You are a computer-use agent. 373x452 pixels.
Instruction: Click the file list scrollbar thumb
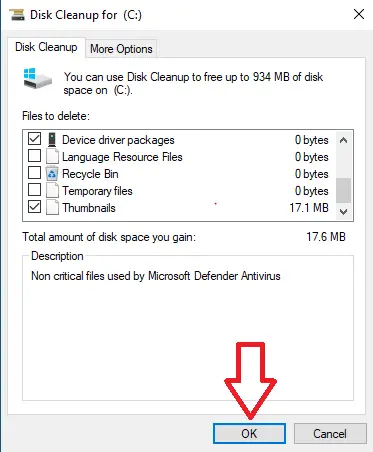[343, 190]
